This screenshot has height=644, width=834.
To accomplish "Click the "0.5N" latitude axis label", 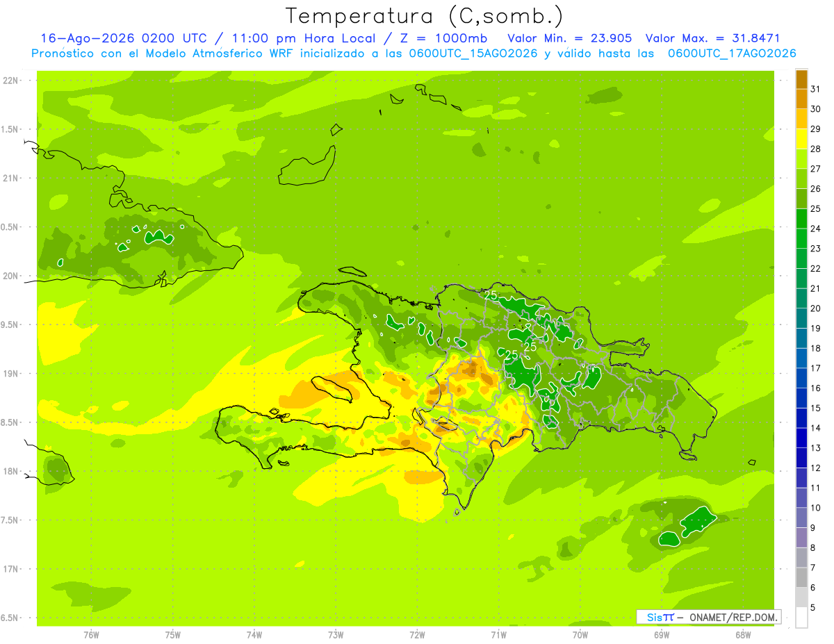I will pyautogui.click(x=10, y=227).
